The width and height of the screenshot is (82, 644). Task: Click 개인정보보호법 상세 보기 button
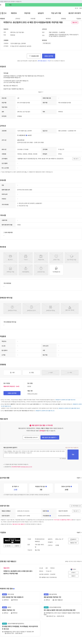coord(31,437)
